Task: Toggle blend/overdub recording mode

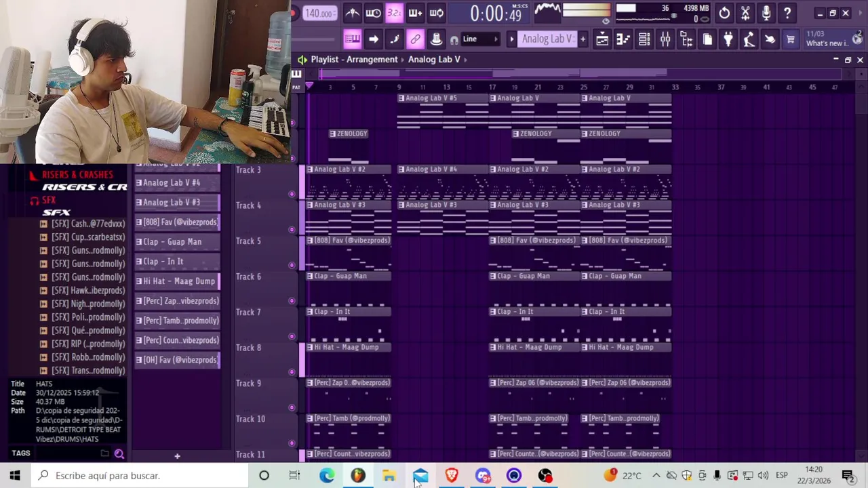Action: [x=415, y=13]
